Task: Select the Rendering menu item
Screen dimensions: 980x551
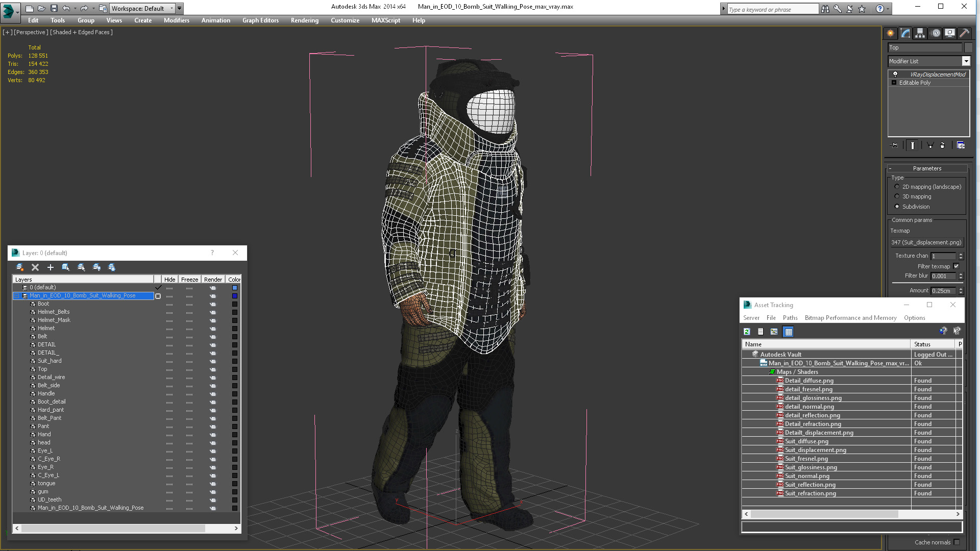Action: tap(304, 20)
